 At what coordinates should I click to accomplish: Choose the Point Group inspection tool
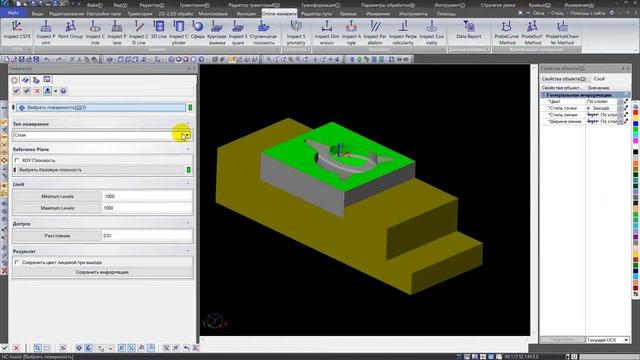click(70, 31)
